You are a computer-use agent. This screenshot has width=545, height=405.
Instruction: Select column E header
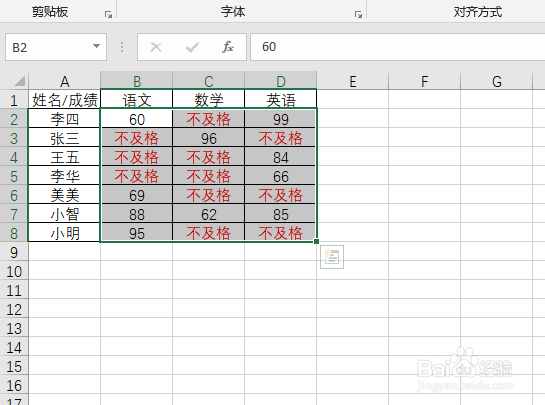tap(352, 81)
